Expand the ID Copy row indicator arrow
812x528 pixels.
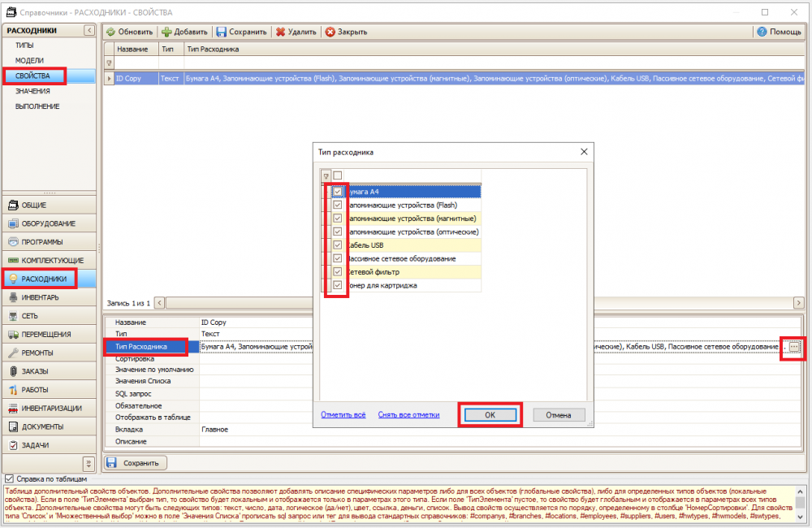click(110, 79)
